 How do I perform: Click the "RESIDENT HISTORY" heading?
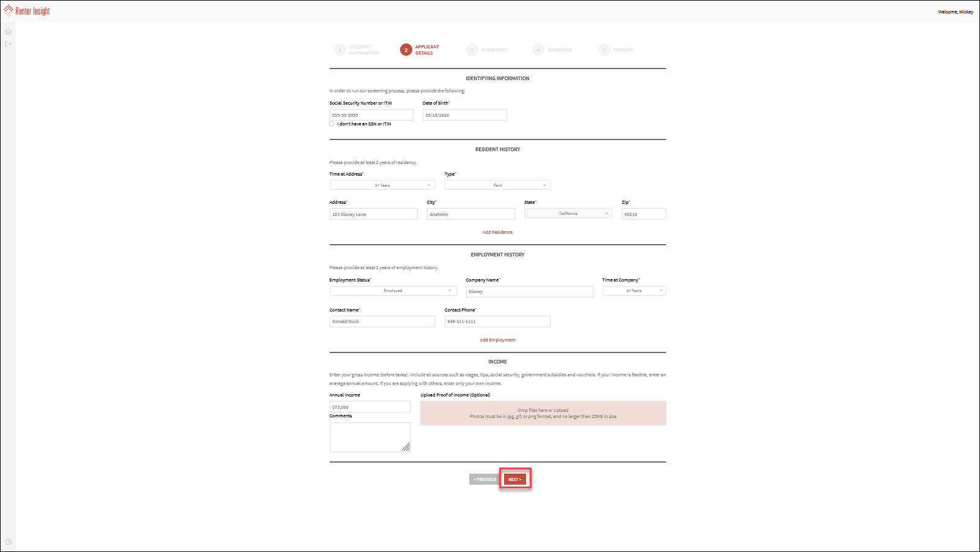tap(497, 149)
